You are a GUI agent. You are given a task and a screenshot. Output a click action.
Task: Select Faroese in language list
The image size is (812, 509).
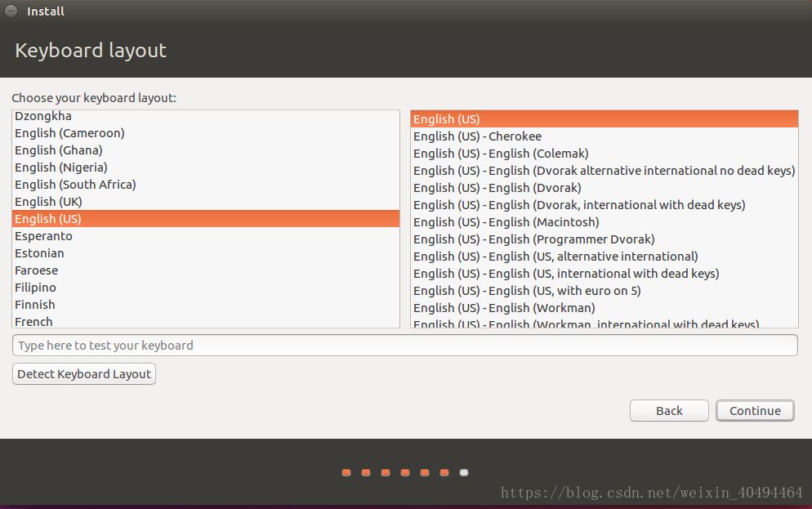[x=206, y=270]
